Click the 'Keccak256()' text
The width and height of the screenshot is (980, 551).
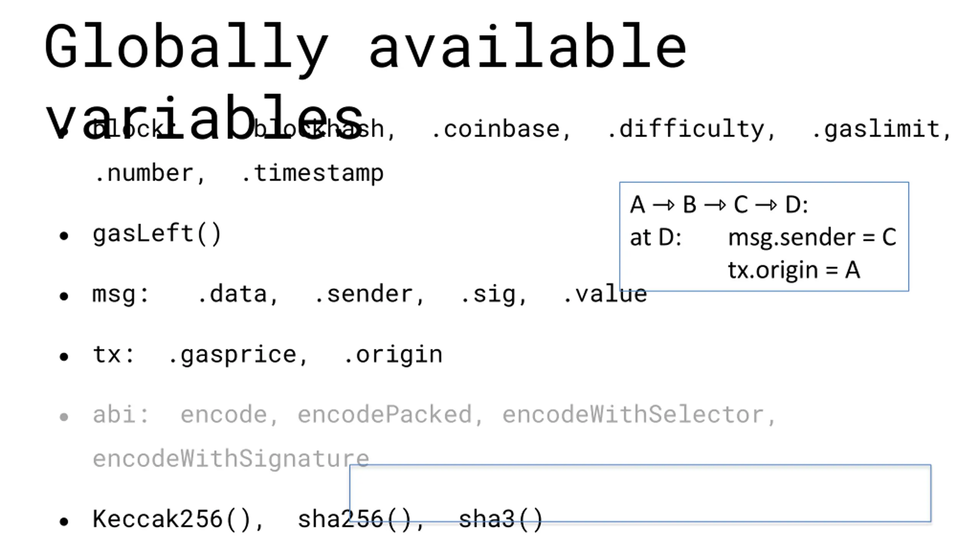(x=171, y=520)
